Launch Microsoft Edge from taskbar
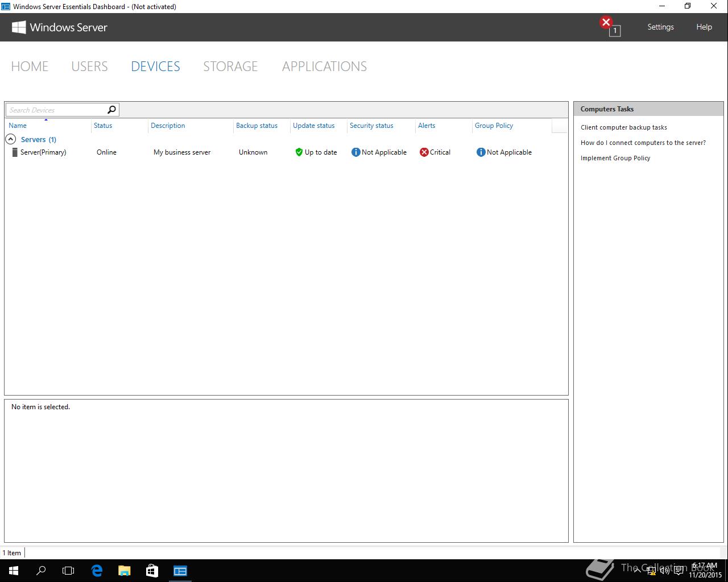 (x=97, y=571)
